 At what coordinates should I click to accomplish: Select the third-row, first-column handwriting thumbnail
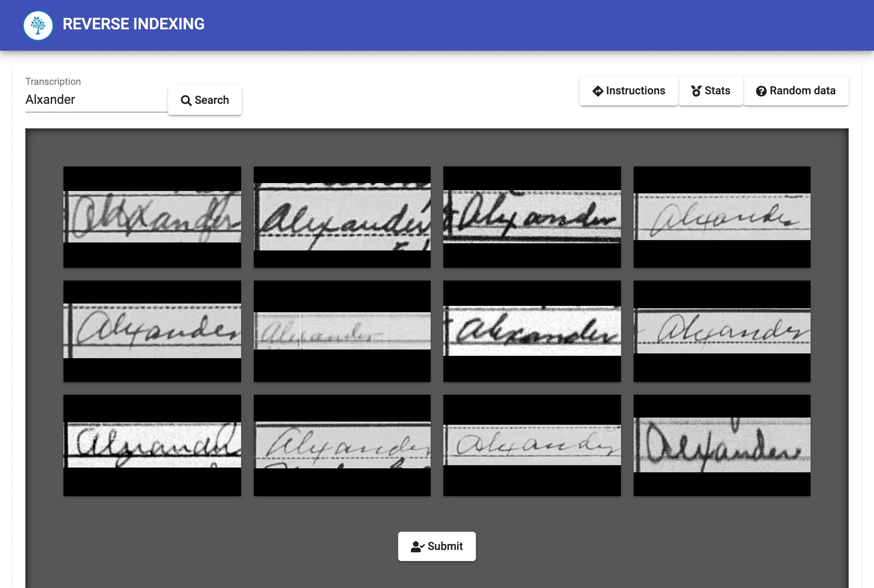tap(152, 445)
